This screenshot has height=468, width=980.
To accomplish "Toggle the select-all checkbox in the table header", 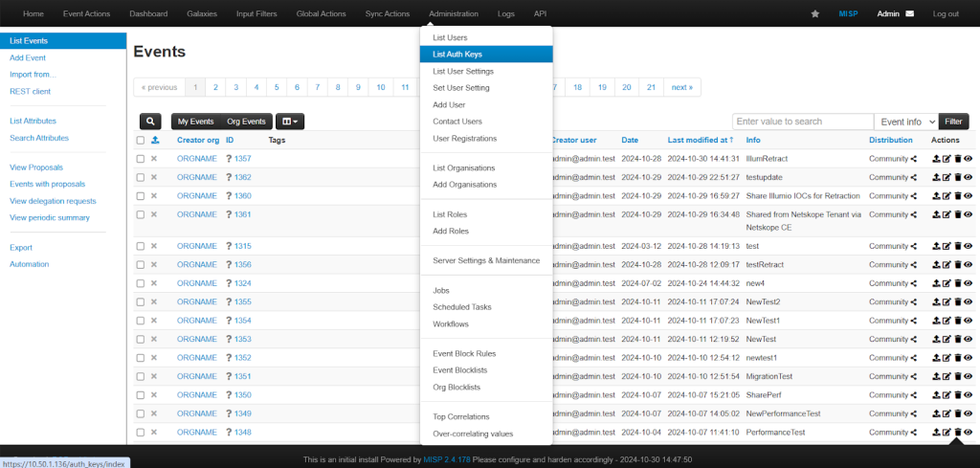I will (141, 141).
